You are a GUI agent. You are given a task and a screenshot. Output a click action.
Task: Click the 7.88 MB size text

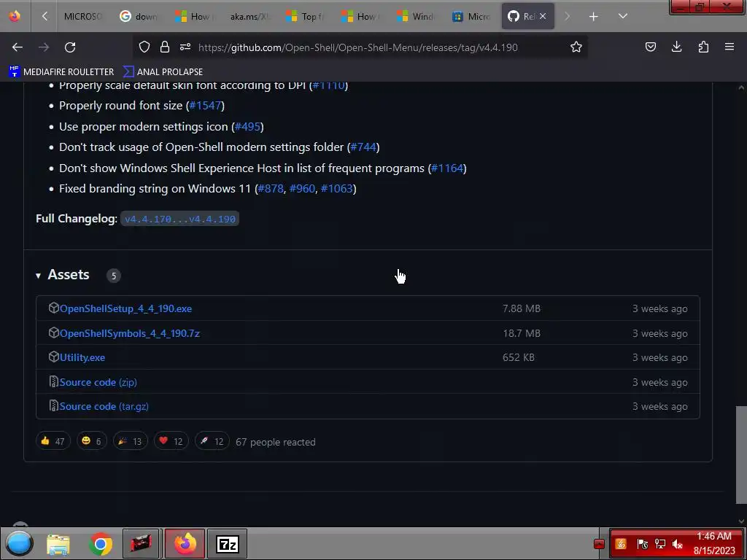521,308
